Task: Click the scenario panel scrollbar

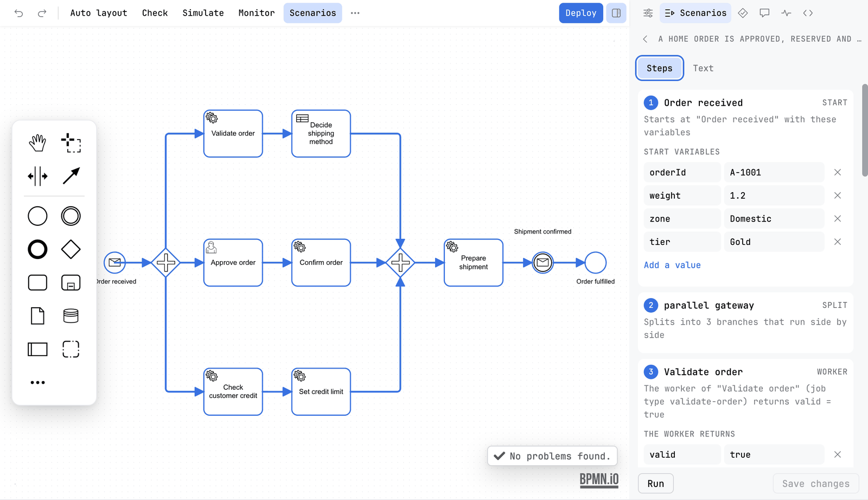Action: point(865,130)
